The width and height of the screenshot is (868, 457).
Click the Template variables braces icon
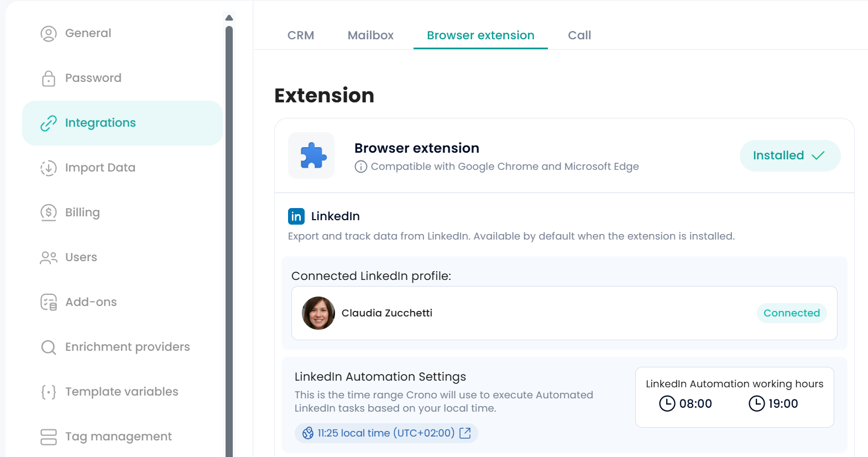pos(49,392)
